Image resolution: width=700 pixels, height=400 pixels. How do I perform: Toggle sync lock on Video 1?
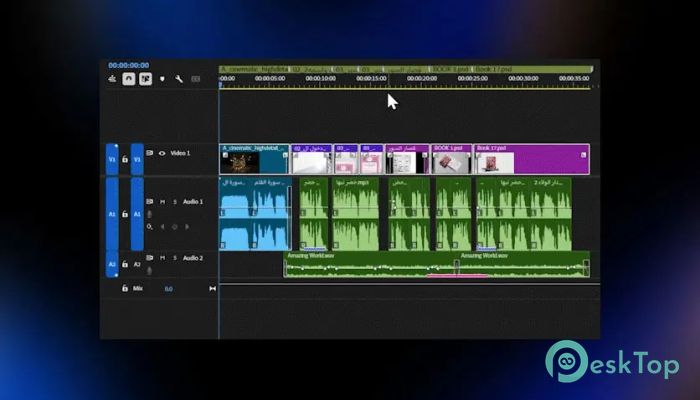[150, 153]
